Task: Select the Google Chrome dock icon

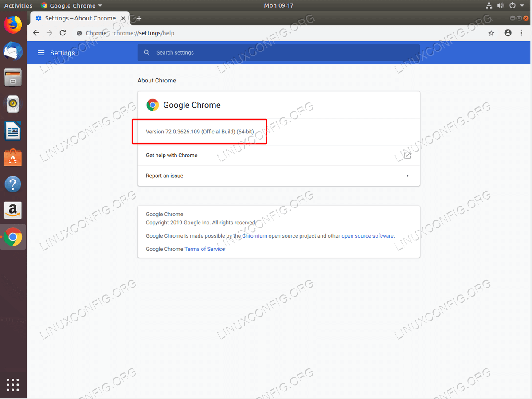Action: 13,238
